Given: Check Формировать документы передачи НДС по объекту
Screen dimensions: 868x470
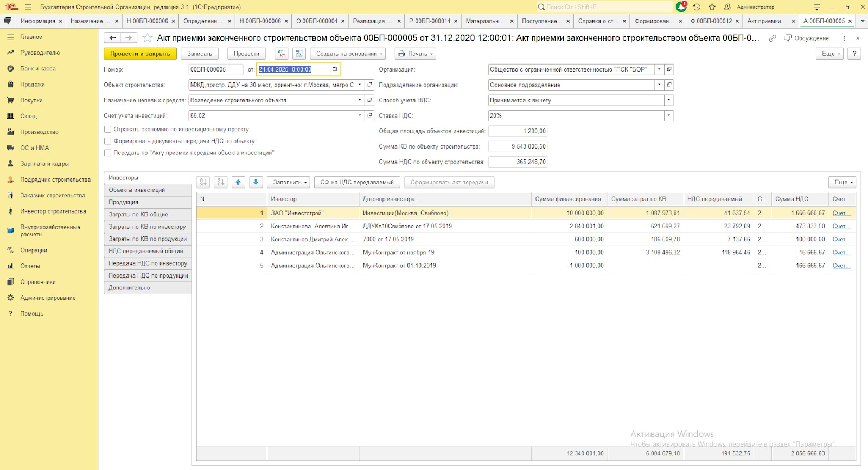Looking at the screenshot, I should 108,141.
